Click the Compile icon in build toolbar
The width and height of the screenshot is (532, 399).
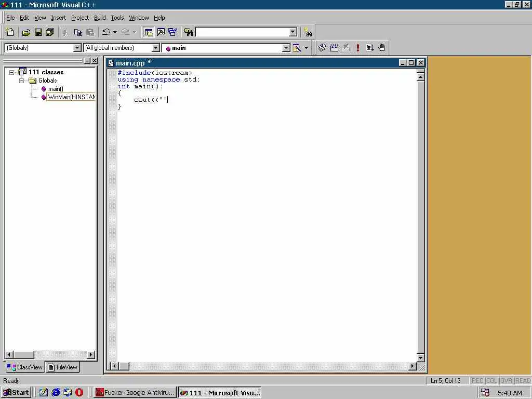click(x=322, y=47)
